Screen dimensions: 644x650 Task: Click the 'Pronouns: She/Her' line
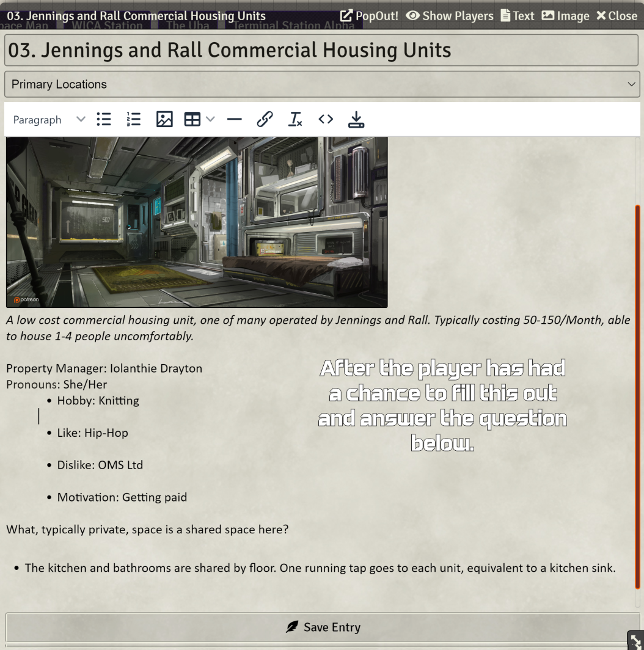pos(56,384)
